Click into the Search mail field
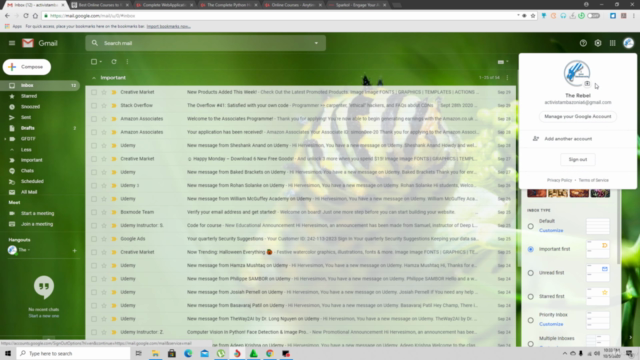 point(206,43)
